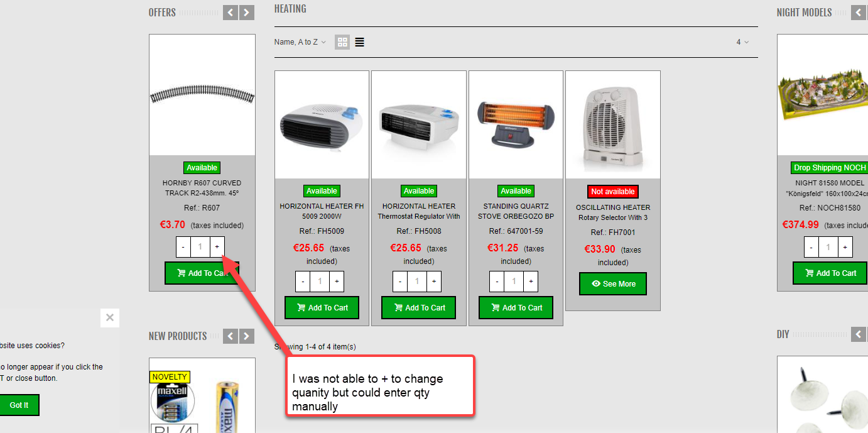Click the NEW PRODUCTS section heading
Viewport: 868px width, 433px height.
point(178,336)
